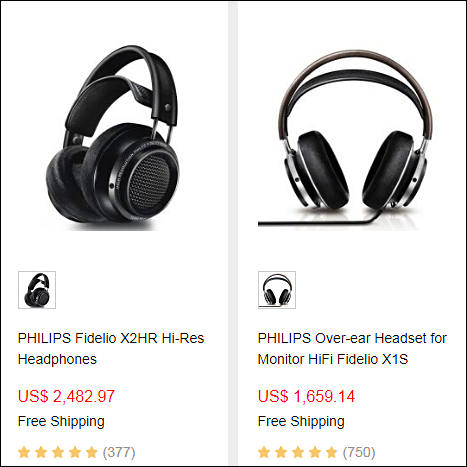
Task: Open the Fidelio X2HR large product image
Action: (113, 137)
